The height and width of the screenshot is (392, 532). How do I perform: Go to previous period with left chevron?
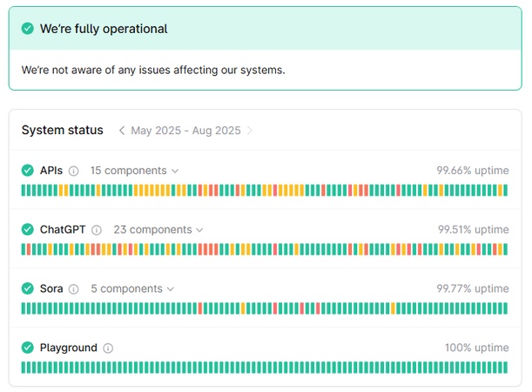122,131
